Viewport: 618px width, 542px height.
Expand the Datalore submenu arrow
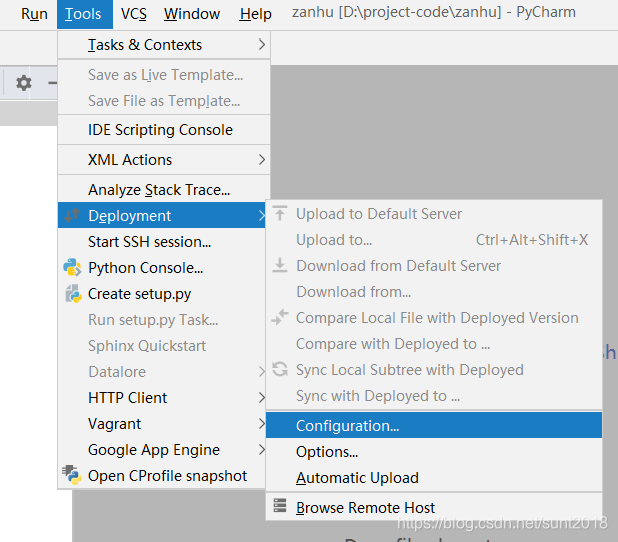(x=262, y=371)
